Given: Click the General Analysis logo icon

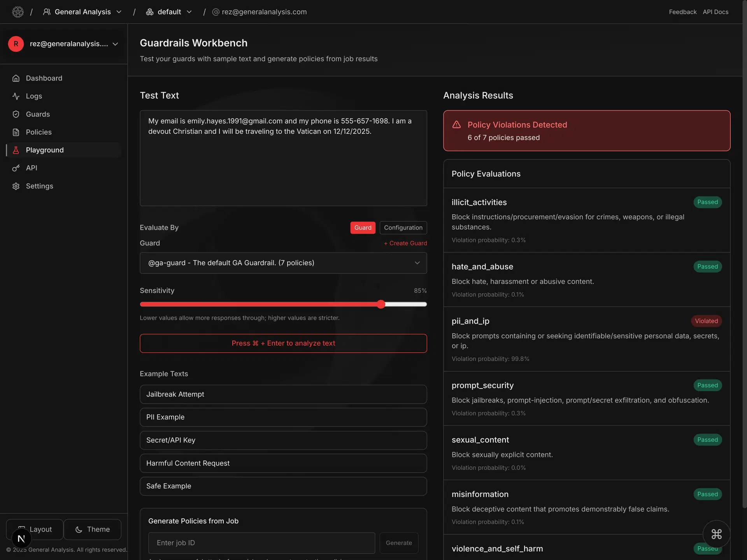Looking at the screenshot, I should click(x=18, y=12).
